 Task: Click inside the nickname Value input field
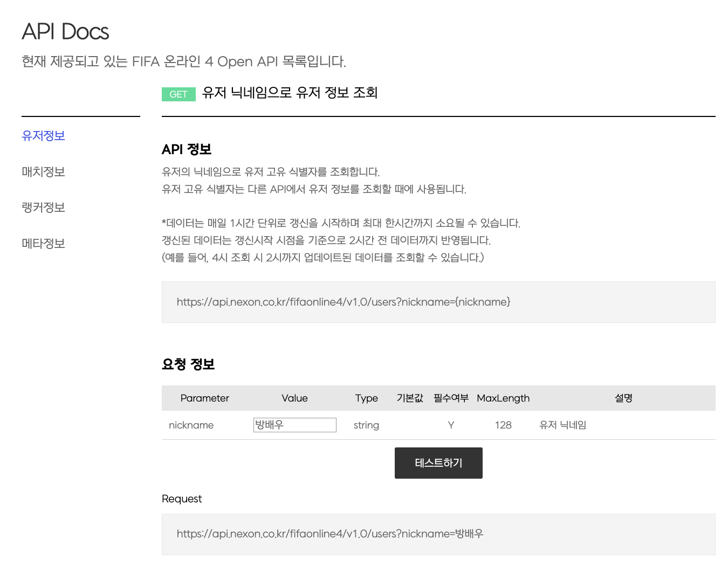tap(294, 425)
